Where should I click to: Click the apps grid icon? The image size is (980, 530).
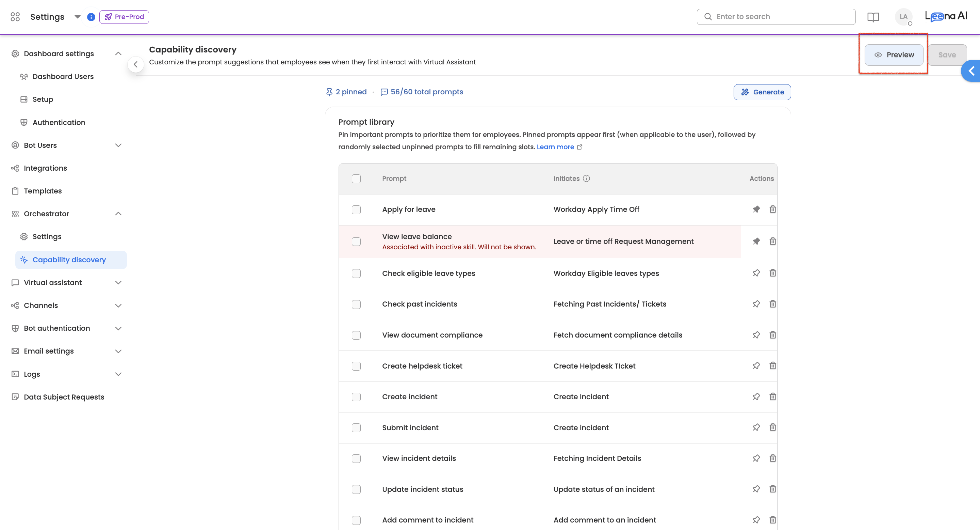tap(15, 17)
